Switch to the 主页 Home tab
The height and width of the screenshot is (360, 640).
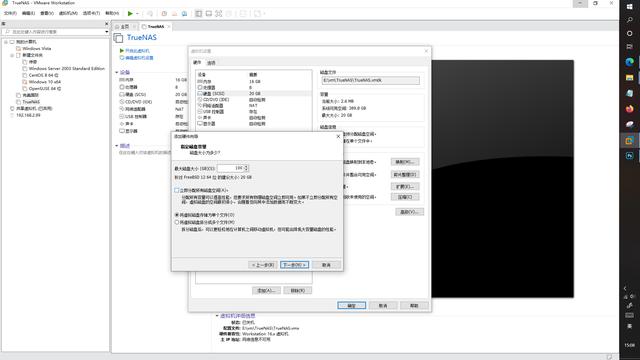[x=124, y=27]
